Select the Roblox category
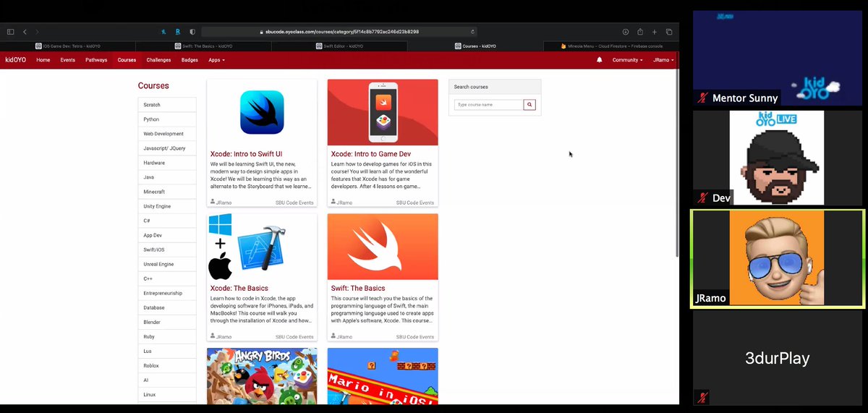868x413 pixels. (167, 365)
